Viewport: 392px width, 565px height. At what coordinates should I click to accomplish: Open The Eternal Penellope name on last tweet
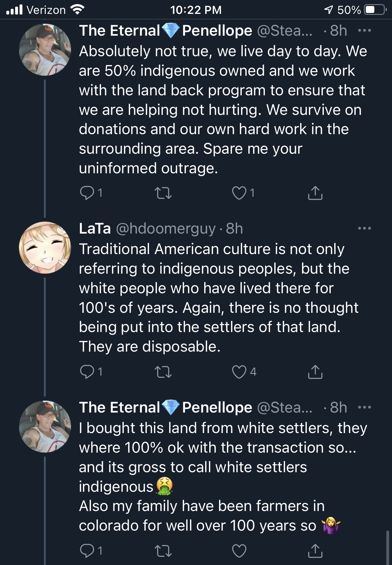(x=166, y=407)
